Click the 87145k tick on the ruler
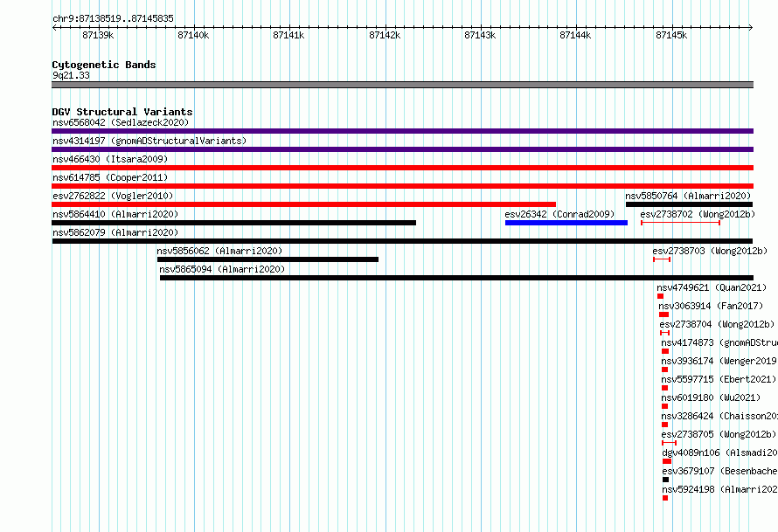 click(x=671, y=35)
